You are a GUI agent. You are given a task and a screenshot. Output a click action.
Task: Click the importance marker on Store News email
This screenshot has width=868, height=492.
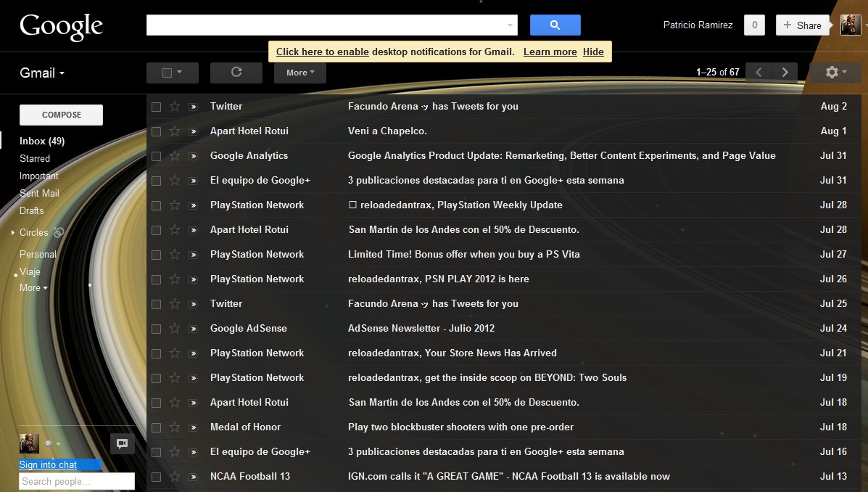(x=193, y=353)
